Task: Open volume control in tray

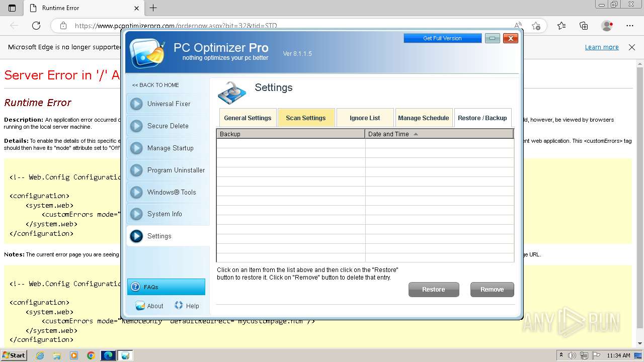Action: (572, 355)
